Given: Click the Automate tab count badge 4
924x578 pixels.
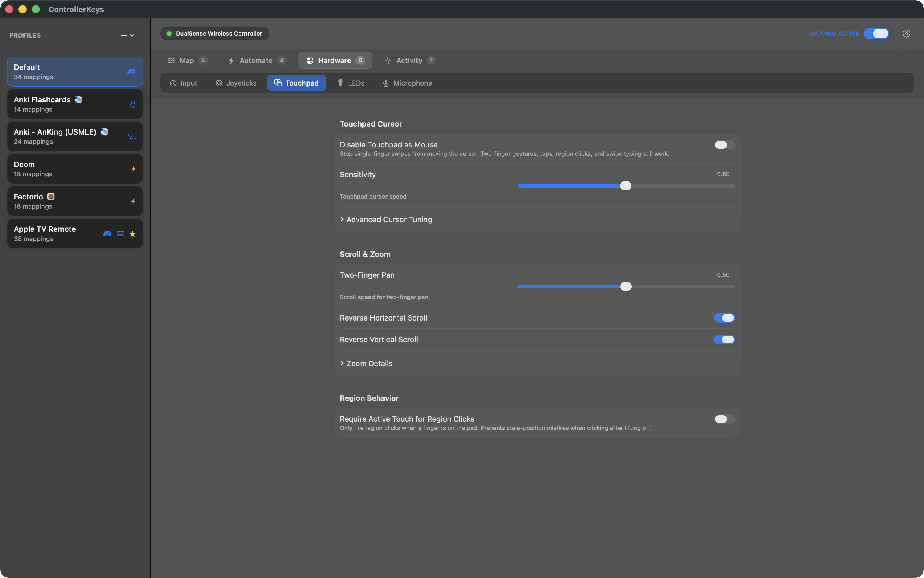Looking at the screenshot, I should (x=282, y=60).
